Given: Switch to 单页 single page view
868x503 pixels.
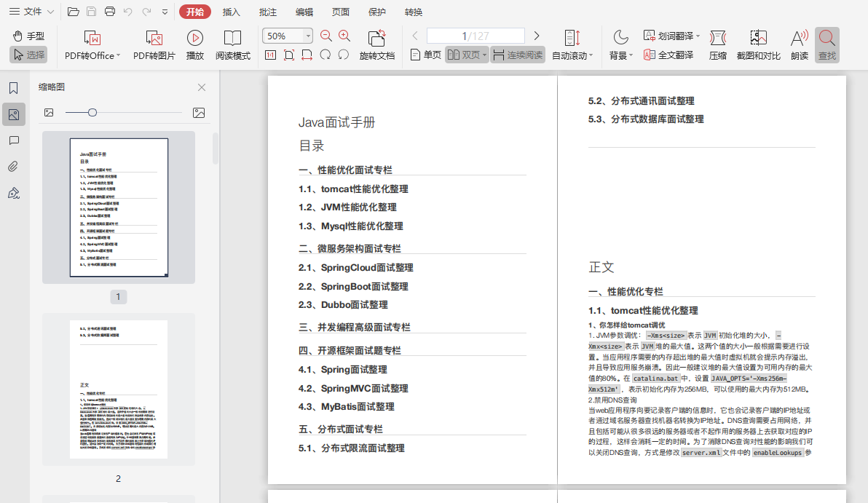Looking at the screenshot, I should [x=426, y=55].
